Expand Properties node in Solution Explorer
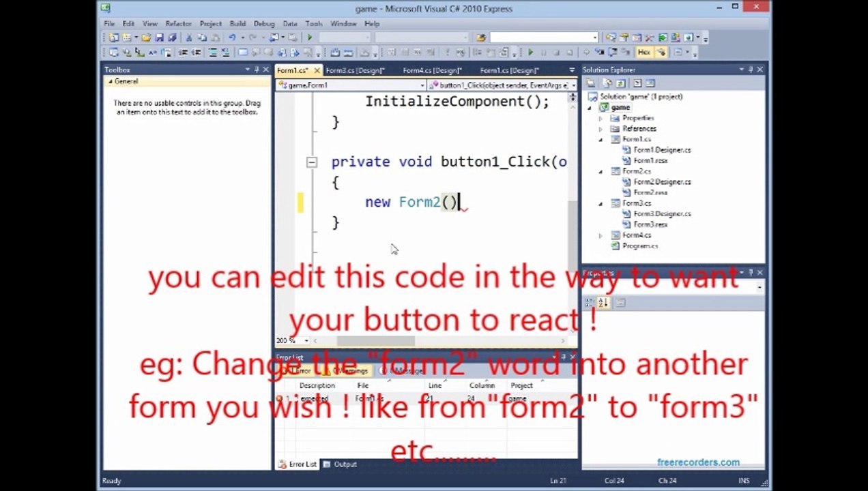 601,118
